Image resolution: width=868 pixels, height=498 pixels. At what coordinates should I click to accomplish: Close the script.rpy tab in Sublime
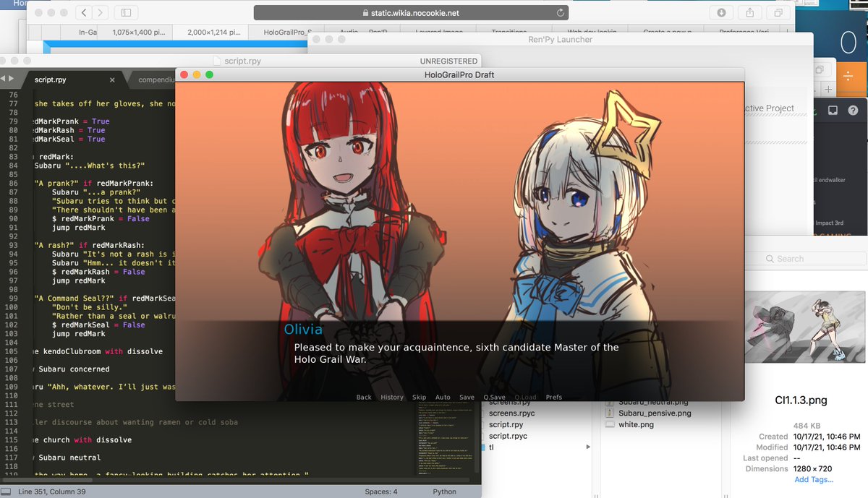(112, 80)
